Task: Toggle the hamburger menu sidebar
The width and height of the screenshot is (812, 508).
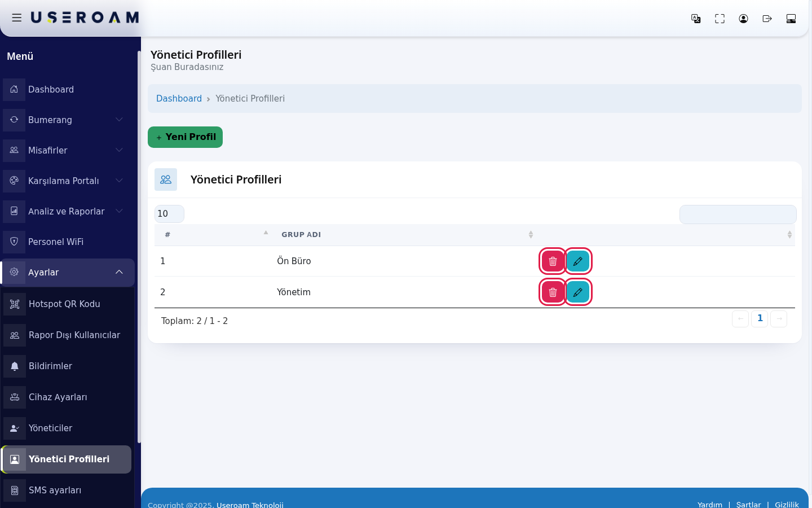Action: point(17,17)
